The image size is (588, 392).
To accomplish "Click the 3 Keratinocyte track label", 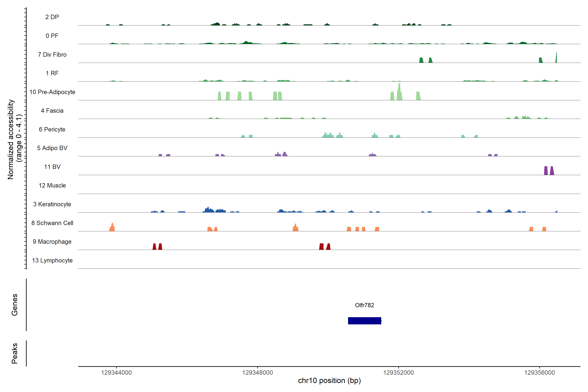I will [x=52, y=204].
